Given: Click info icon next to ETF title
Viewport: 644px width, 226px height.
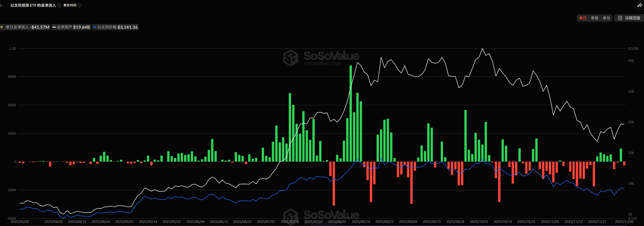Looking at the screenshot, I should 59,5.
